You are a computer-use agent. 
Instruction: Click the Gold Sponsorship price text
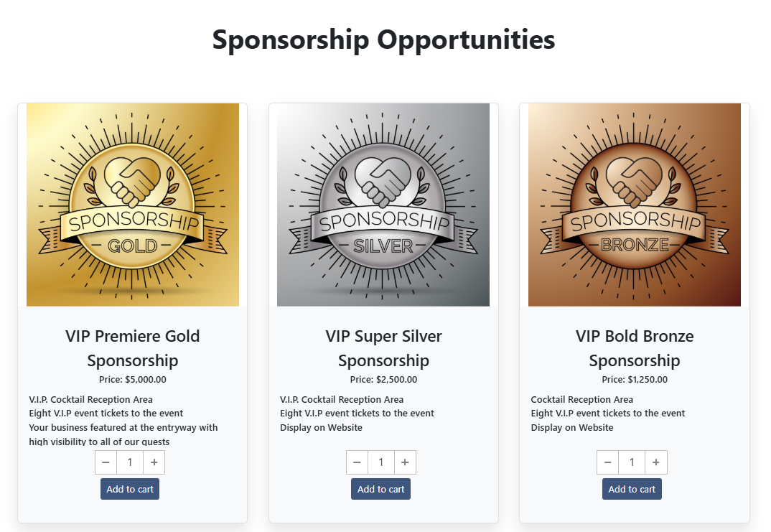[x=132, y=379]
